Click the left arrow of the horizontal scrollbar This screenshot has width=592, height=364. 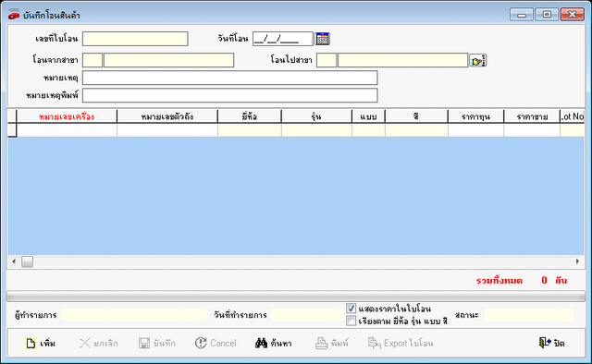pyautogui.click(x=15, y=261)
